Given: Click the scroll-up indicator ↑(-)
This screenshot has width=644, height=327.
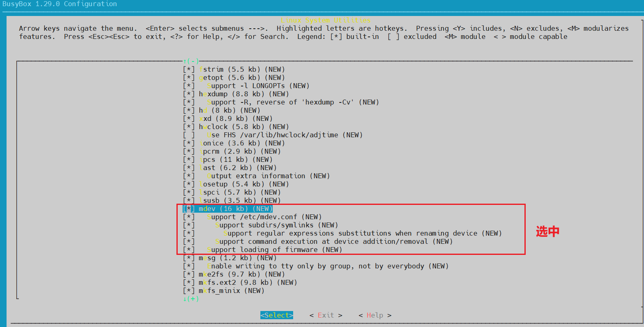Looking at the screenshot, I should tap(191, 61).
